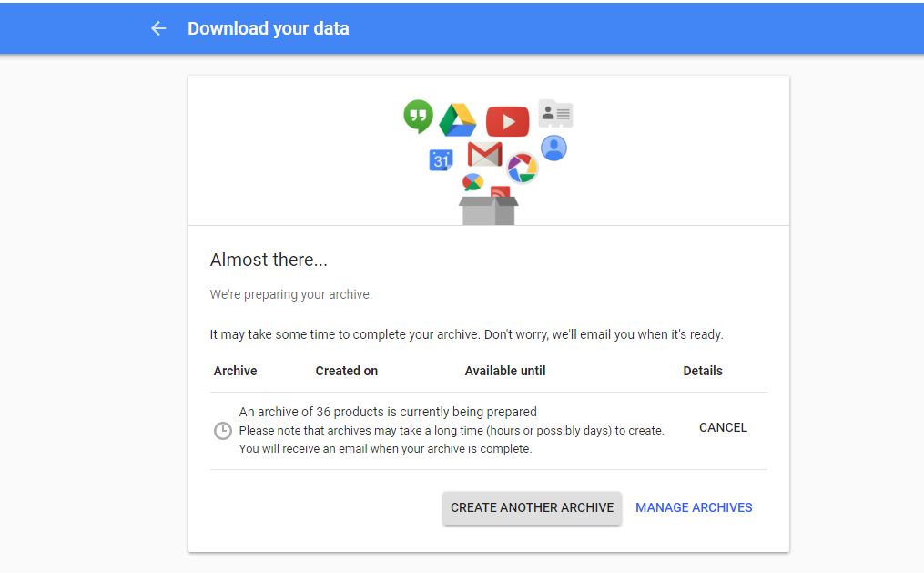Click the blue profile avatar icon

point(553,148)
